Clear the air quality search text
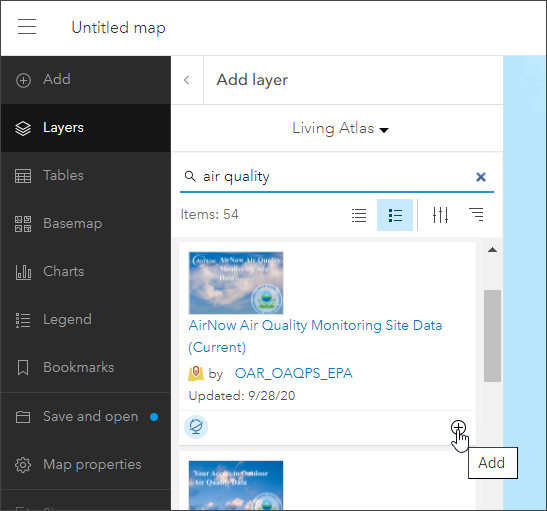 point(481,177)
